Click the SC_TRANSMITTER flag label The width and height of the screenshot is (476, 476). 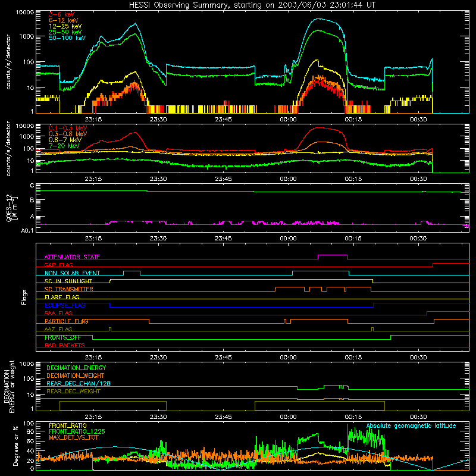(68, 289)
